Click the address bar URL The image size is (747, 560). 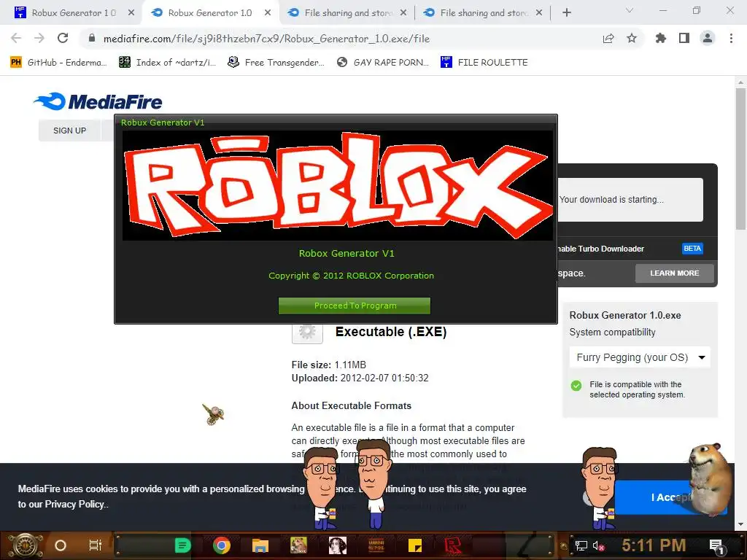pos(266,39)
